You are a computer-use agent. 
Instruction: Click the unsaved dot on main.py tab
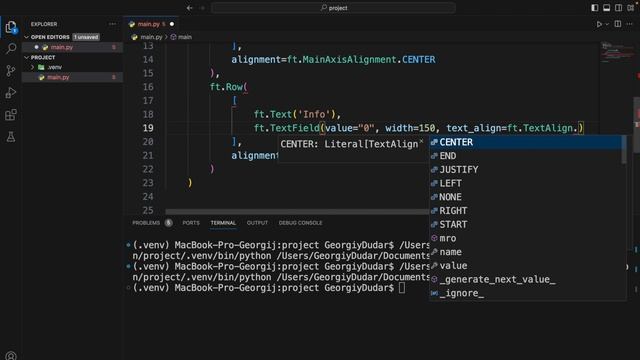click(172, 24)
